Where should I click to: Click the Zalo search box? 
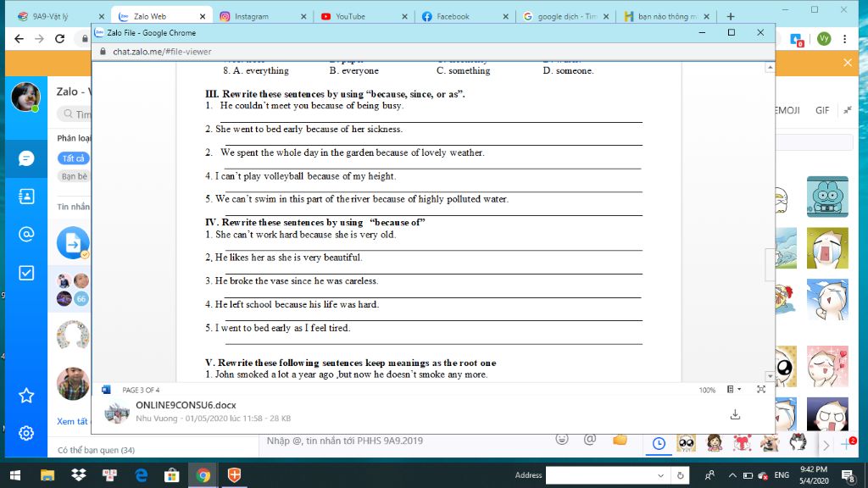(x=75, y=114)
